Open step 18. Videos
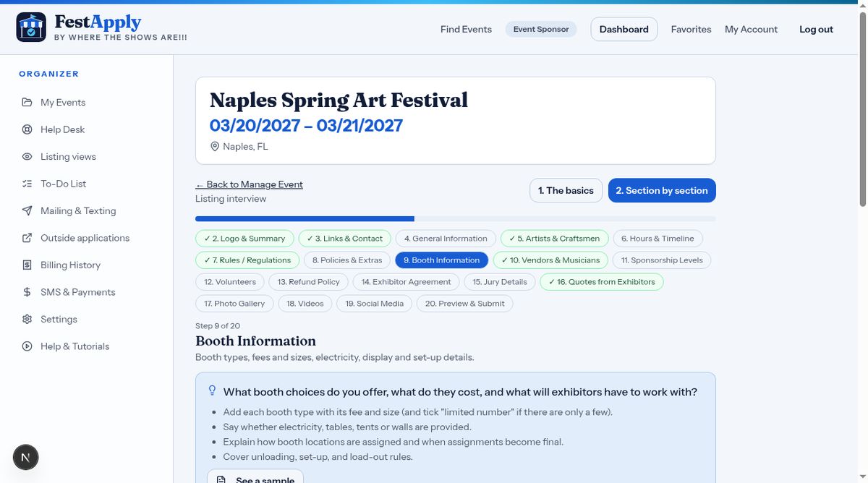 pos(305,304)
